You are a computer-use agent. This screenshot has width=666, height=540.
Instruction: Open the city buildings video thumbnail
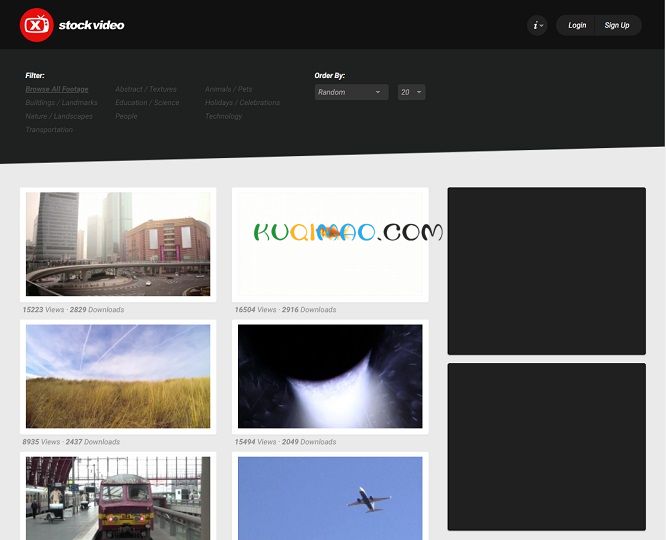[x=118, y=244]
